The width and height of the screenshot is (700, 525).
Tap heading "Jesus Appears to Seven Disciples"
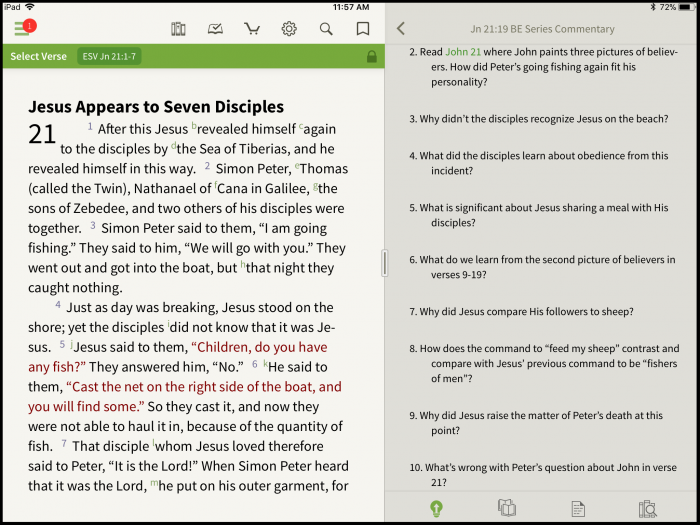point(156,107)
